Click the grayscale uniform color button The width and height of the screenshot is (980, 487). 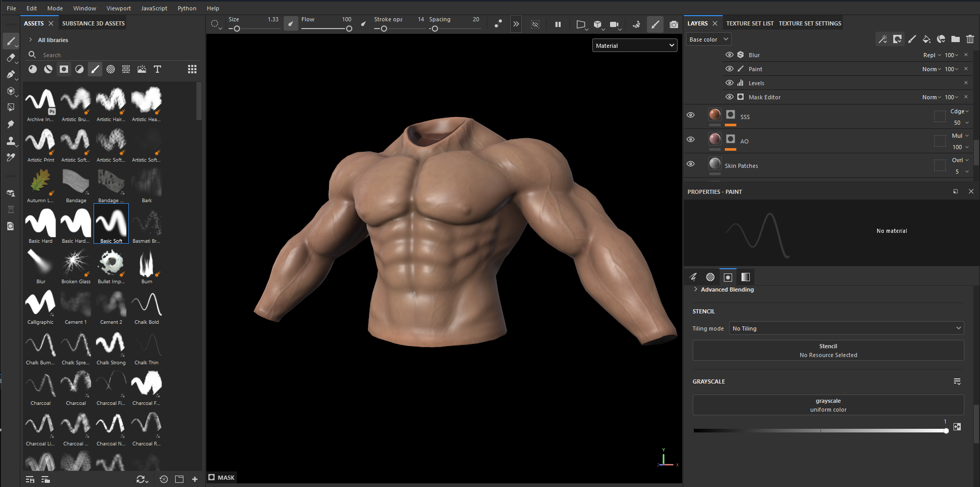pyautogui.click(x=828, y=405)
